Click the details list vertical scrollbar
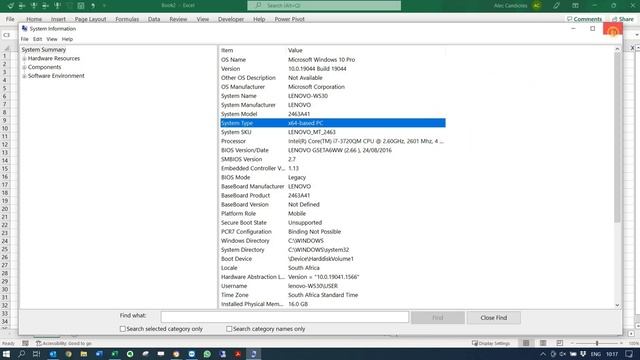The width and height of the screenshot is (640, 360). [x=617, y=138]
